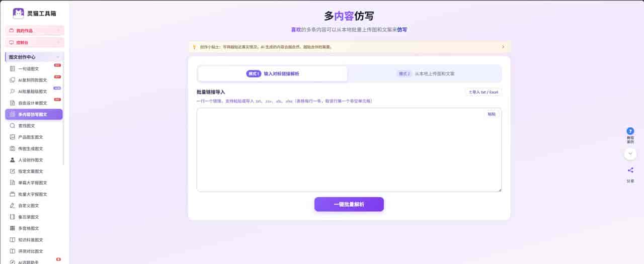Switch to the 模式2 从本地上传图和文案 tab
Viewport: 644px width, 264px height.
(426, 73)
